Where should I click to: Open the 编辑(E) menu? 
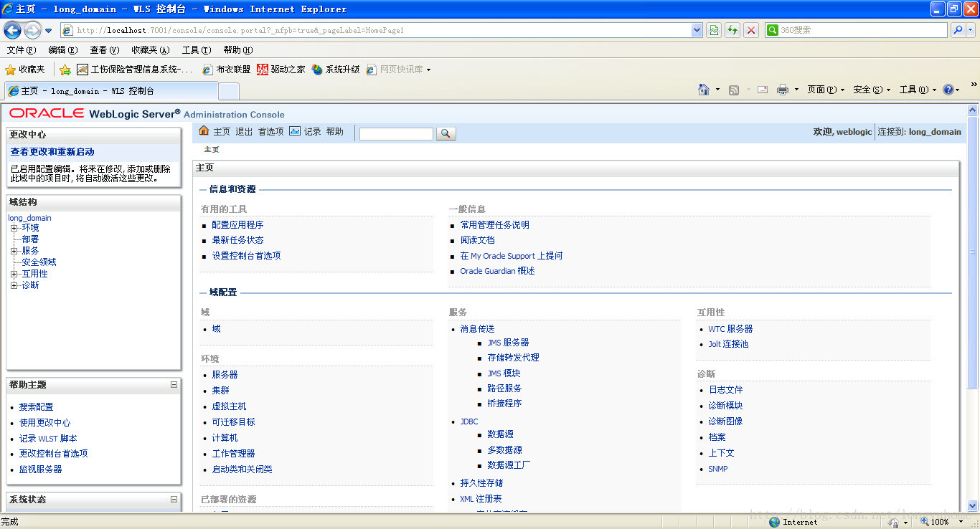tap(62, 50)
